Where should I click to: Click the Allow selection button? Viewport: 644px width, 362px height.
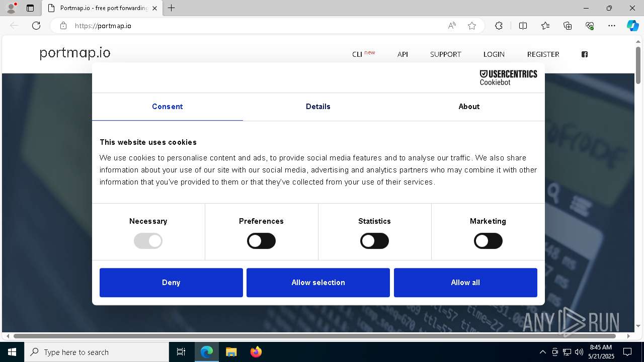[318, 283]
